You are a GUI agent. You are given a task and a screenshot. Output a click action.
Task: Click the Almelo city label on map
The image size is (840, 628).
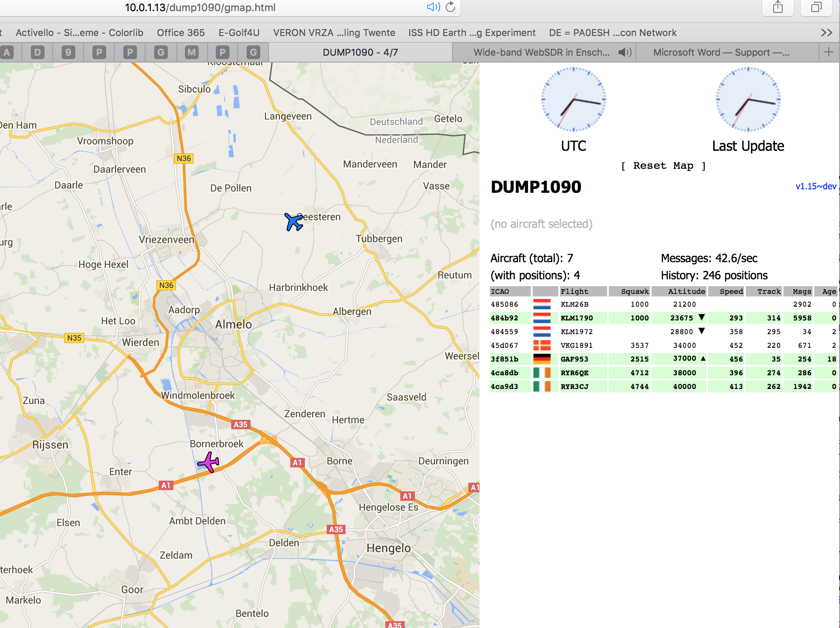coord(233,324)
